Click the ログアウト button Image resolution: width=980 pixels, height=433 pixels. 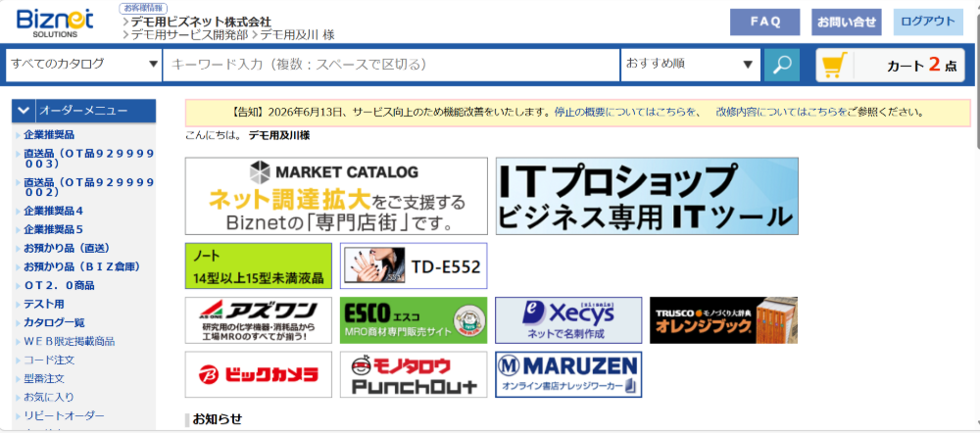point(928,22)
